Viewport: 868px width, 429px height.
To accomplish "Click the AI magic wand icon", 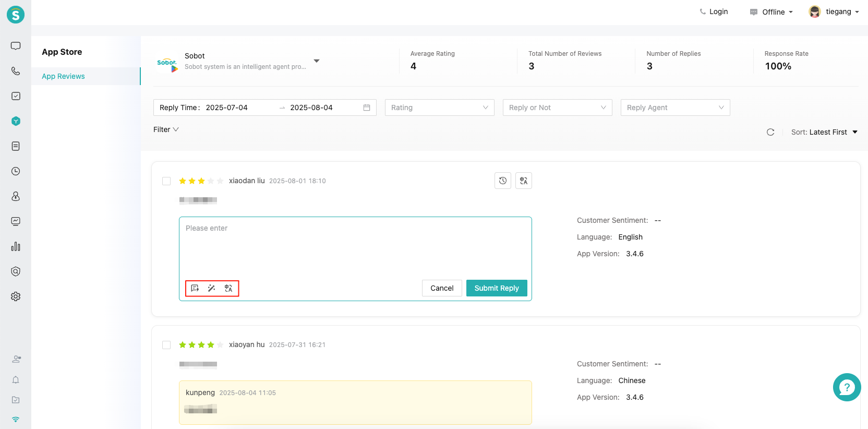I will (211, 288).
